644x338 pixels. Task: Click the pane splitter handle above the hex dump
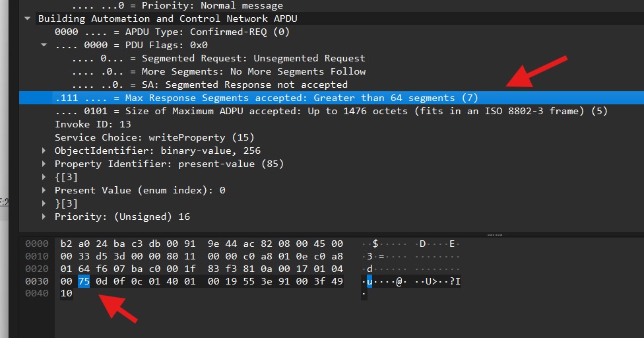(x=494, y=235)
